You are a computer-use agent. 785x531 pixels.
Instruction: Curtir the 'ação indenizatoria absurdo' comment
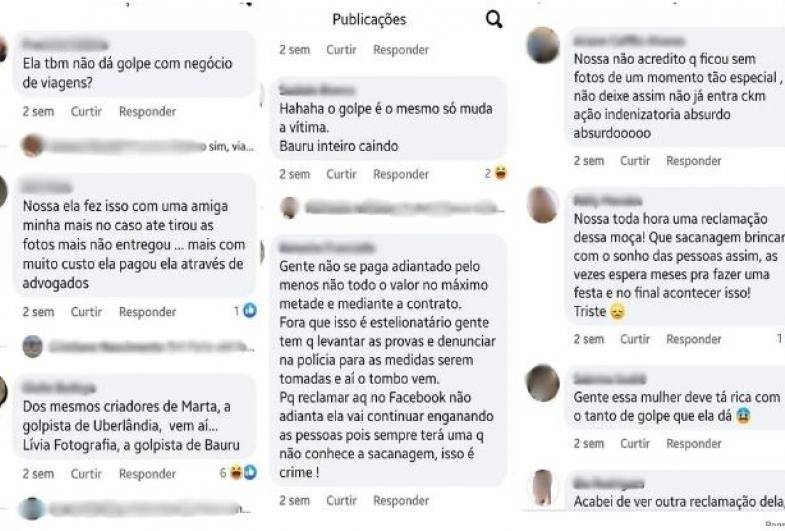635,161
